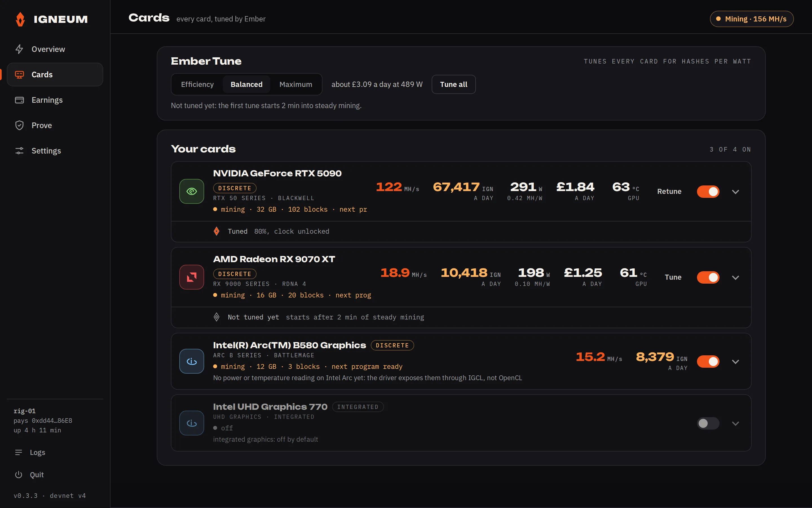Toggle the AMD Radeon RX 9070 XT switch

(x=708, y=277)
